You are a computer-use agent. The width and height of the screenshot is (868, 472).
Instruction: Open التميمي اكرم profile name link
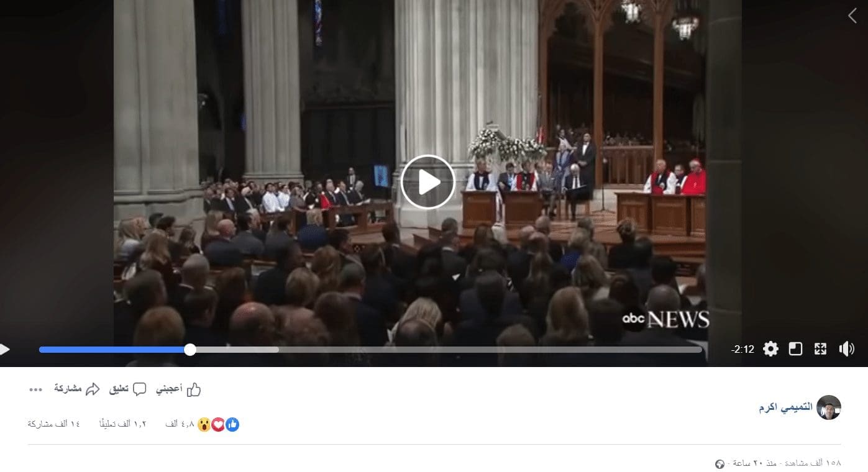[785, 407]
